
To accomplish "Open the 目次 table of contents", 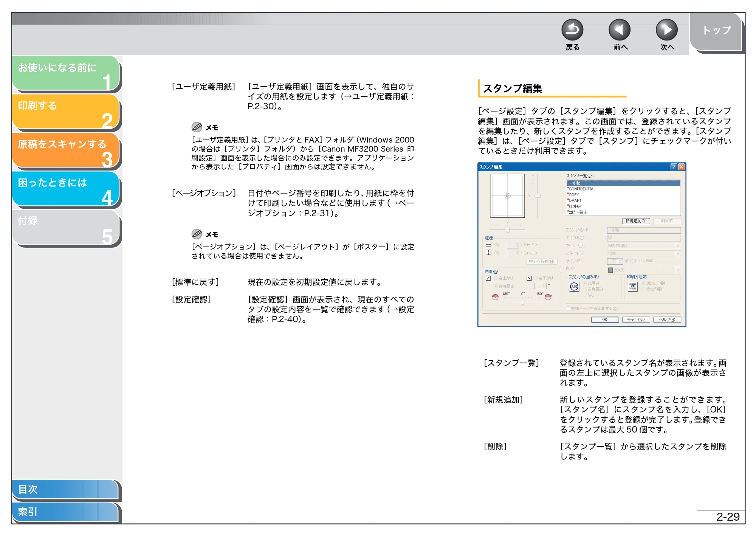I will (x=65, y=489).
